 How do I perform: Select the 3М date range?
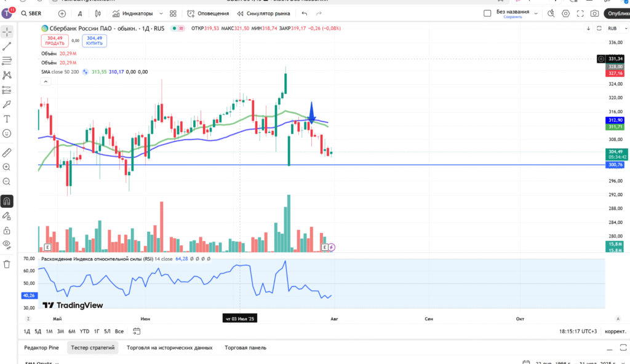[x=60, y=331]
